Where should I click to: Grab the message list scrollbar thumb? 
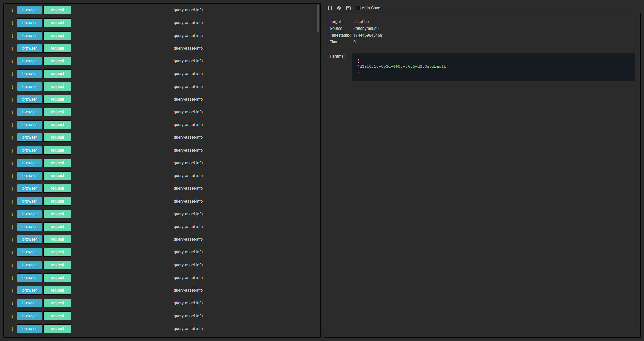318,18
